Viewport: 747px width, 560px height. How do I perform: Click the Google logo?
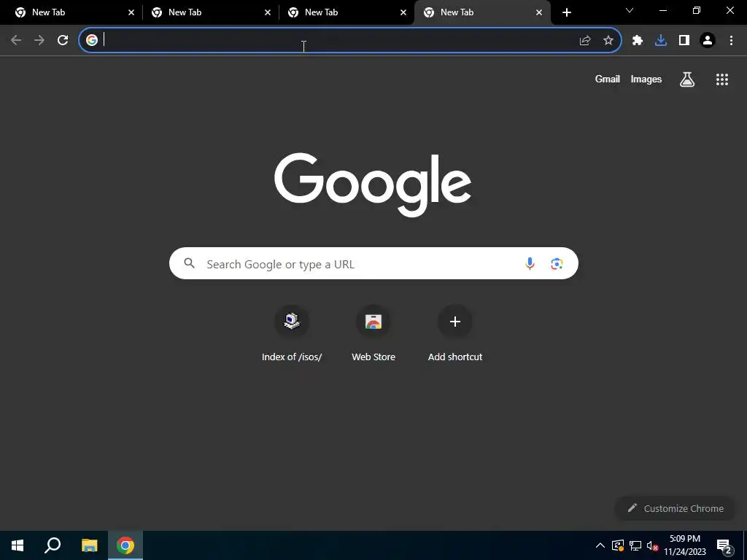point(373,184)
